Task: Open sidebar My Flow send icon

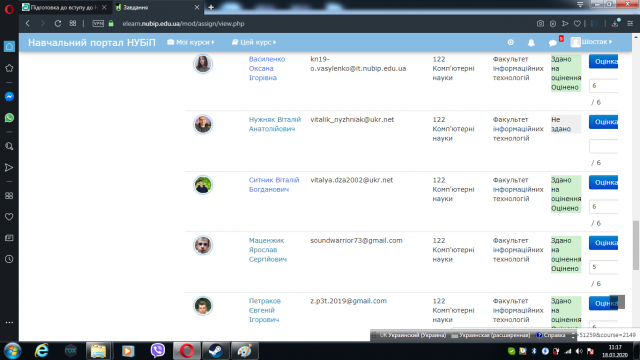Action: [9, 167]
